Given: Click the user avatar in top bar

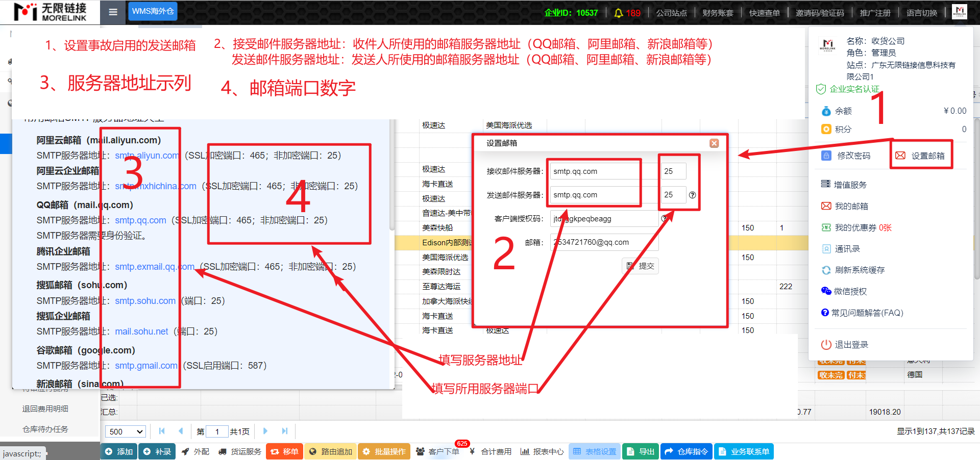Looking at the screenshot, I should 960,12.
